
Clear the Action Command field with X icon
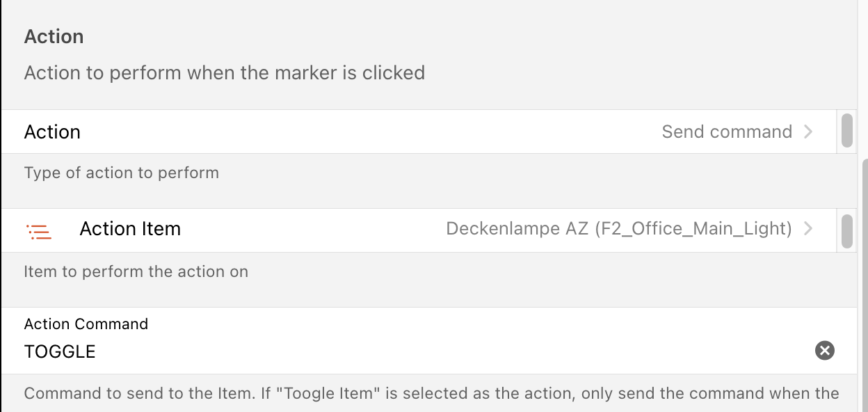pos(824,350)
